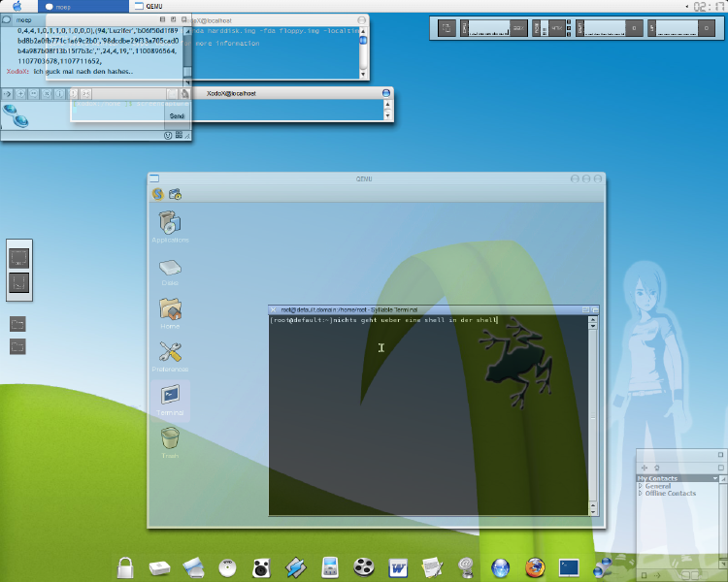Select the lower pager box on left panel

coord(19,282)
